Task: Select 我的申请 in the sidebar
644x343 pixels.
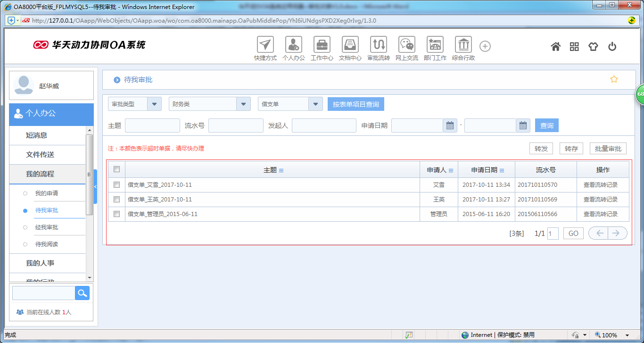Action: point(47,193)
